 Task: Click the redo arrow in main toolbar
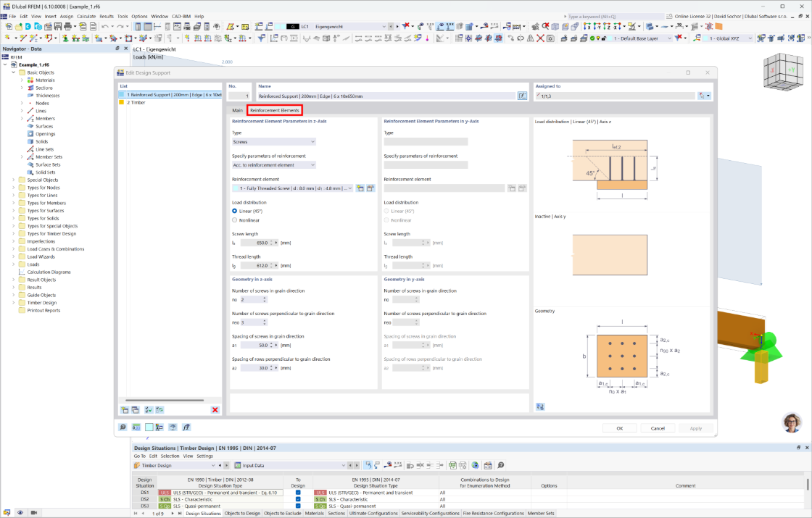(x=120, y=26)
